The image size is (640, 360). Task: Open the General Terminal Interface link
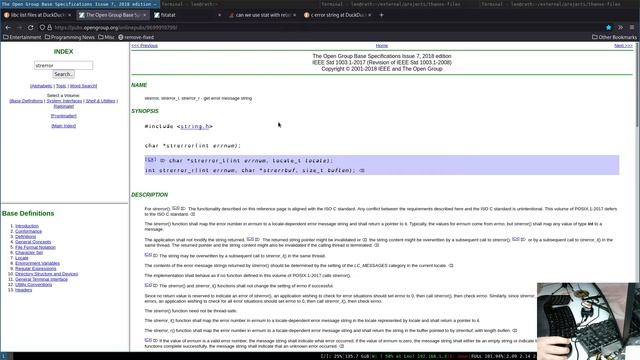[42, 279]
